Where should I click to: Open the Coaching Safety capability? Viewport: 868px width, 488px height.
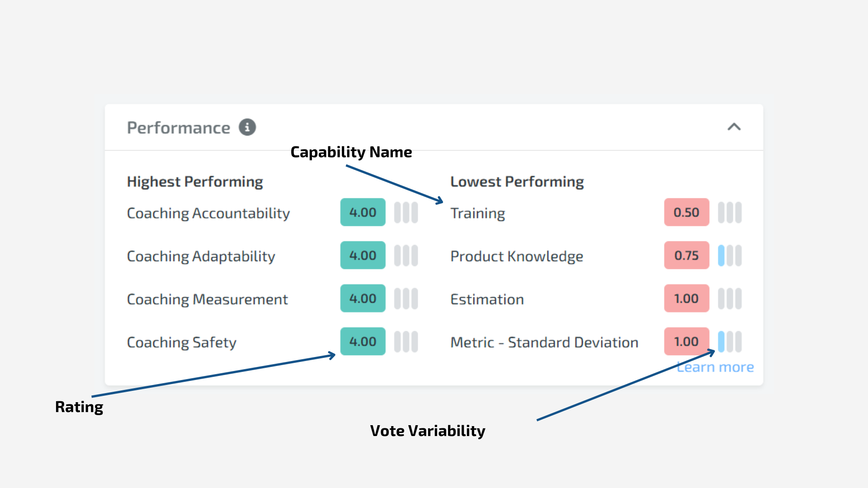tap(182, 343)
